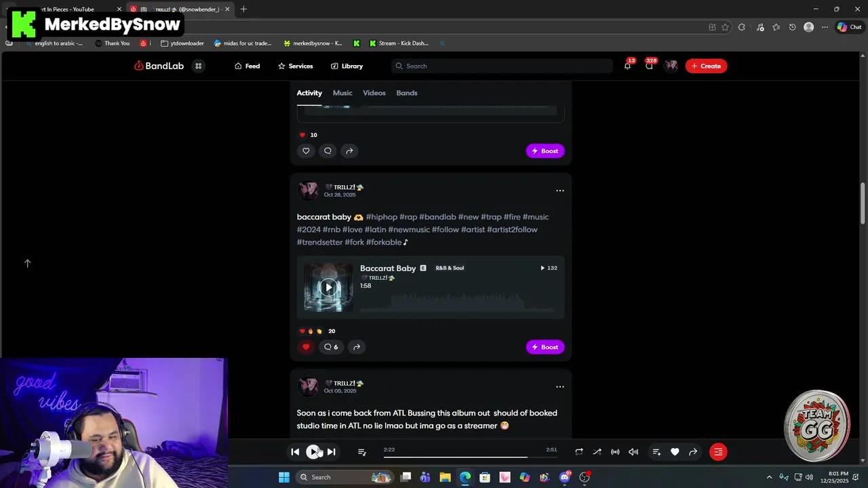The image size is (868, 488).
Task: Select the Activity tab
Action: [309, 93]
